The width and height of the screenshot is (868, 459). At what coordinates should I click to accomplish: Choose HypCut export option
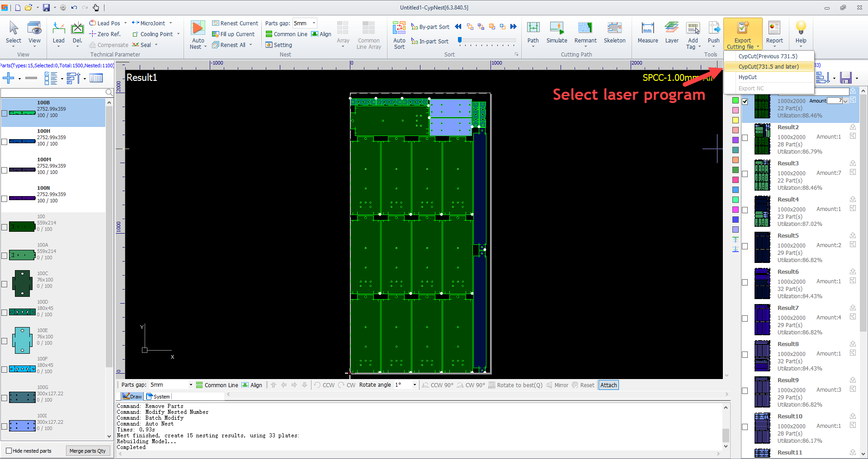coord(768,77)
